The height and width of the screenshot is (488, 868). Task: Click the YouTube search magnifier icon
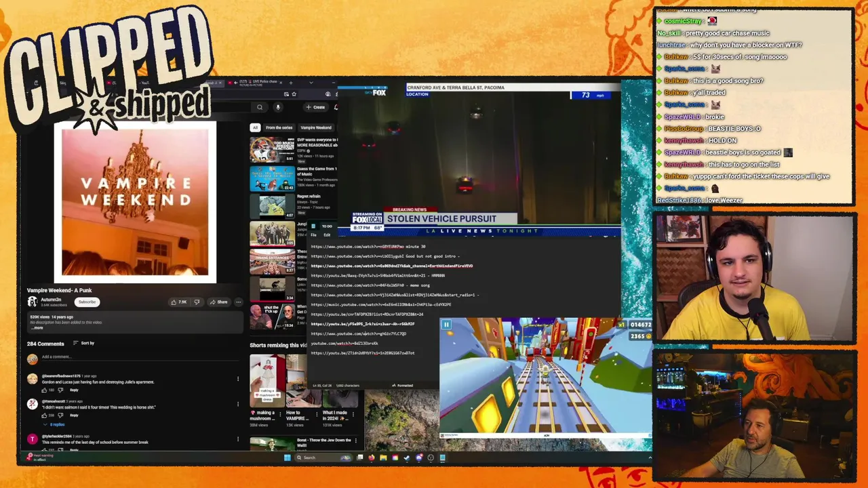(x=260, y=107)
